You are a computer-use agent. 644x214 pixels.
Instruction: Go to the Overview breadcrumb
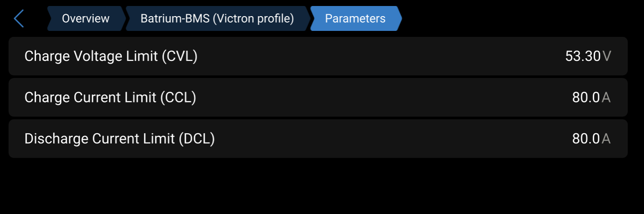(85, 18)
